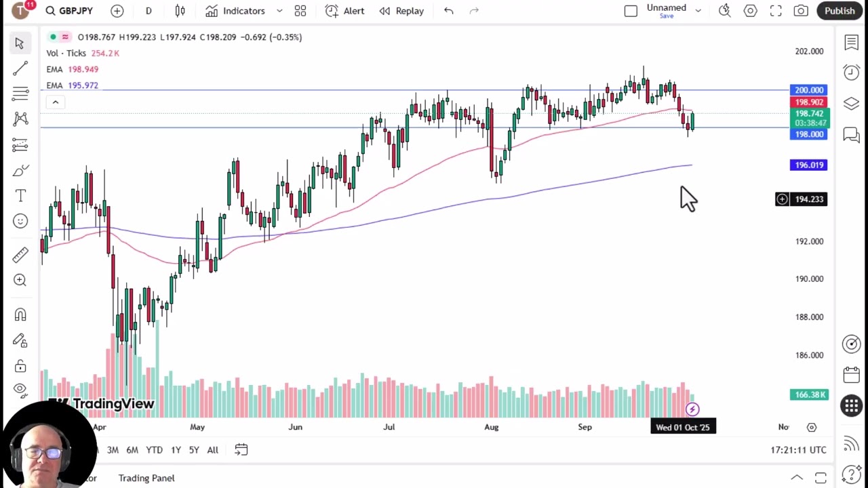Select the ruler measure tool

point(20,255)
